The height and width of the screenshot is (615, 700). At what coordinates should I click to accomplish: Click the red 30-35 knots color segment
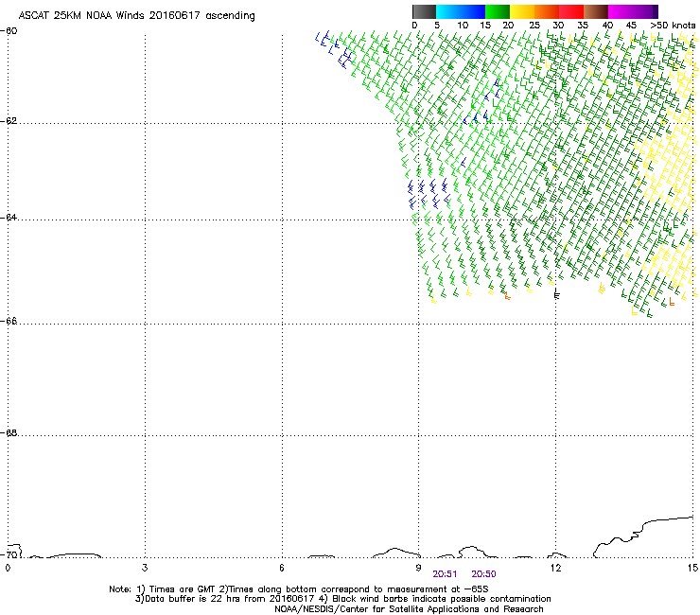coord(571,11)
